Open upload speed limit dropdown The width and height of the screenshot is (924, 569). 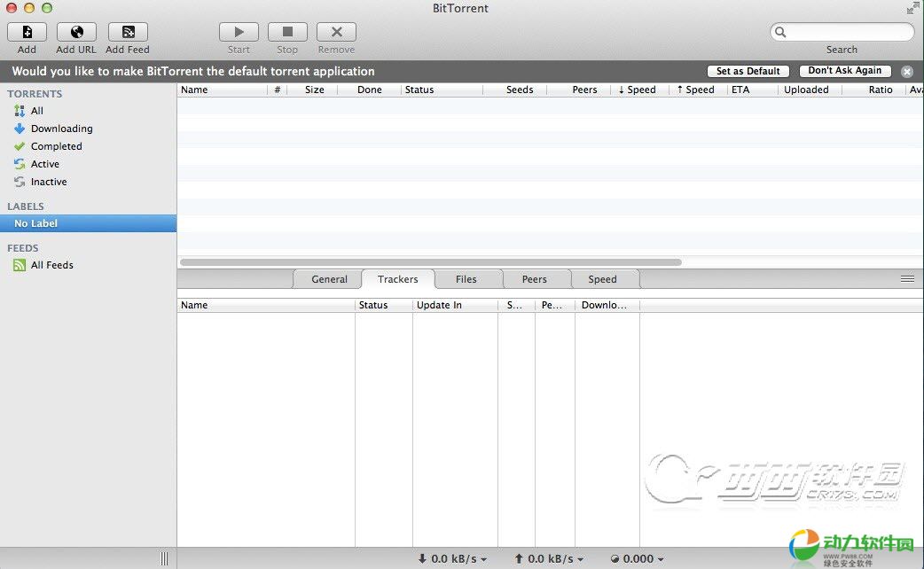click(x=550, y=559)
